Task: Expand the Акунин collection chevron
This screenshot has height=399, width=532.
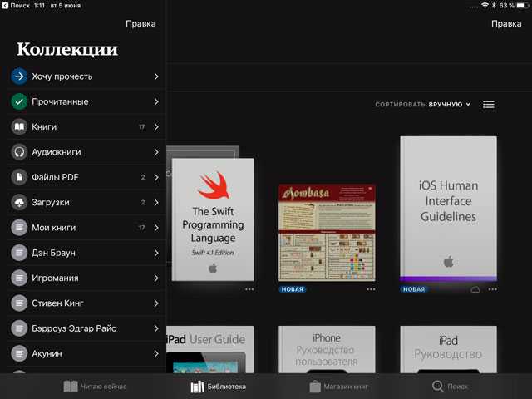Action: pyautogui.click(x=156, y=353)
